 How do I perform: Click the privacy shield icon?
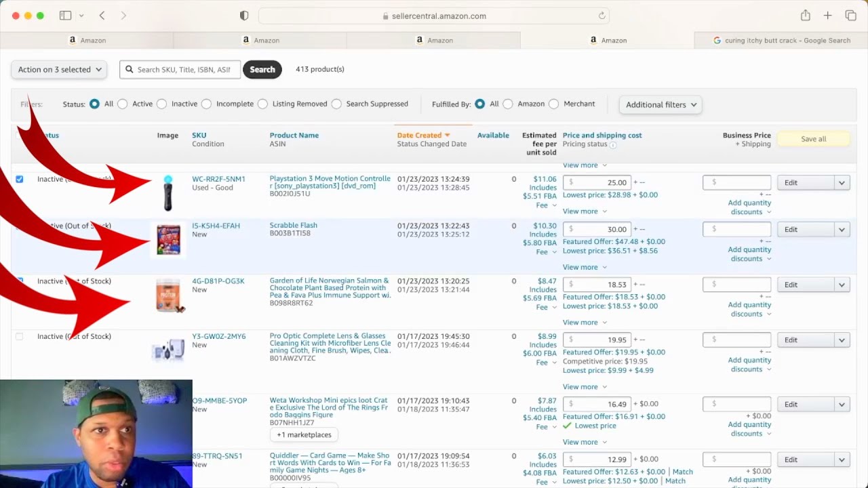244,16
